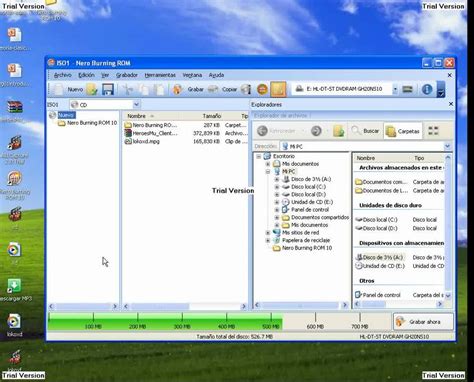This screenshot has width=474, height=382.
Task: Select Papelera de reciclaje in tree
Action: pyautogui.click(x=306, y=240)
